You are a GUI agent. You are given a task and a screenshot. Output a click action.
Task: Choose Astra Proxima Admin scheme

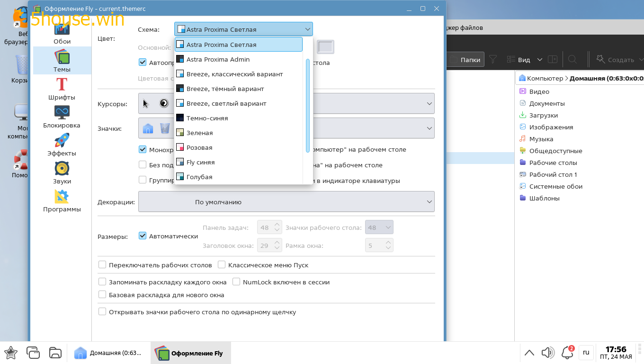pos(239,59)
